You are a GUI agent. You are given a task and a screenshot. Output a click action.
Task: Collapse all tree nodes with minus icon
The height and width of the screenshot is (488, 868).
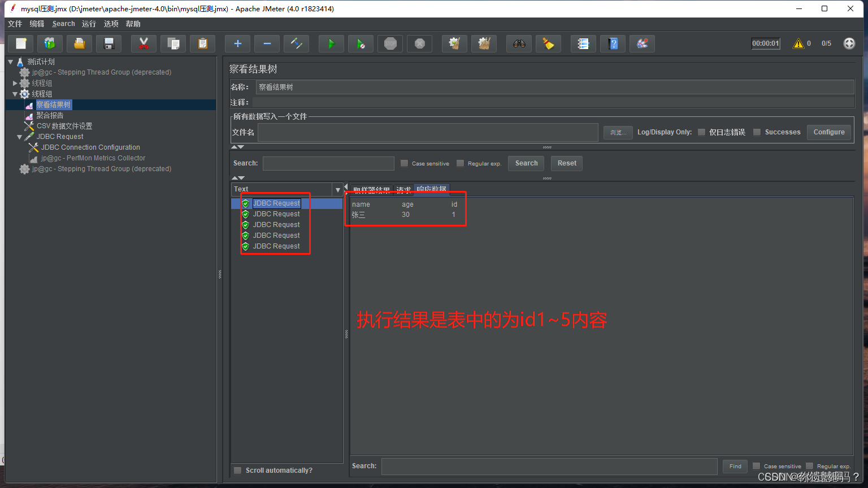(267, 43)
